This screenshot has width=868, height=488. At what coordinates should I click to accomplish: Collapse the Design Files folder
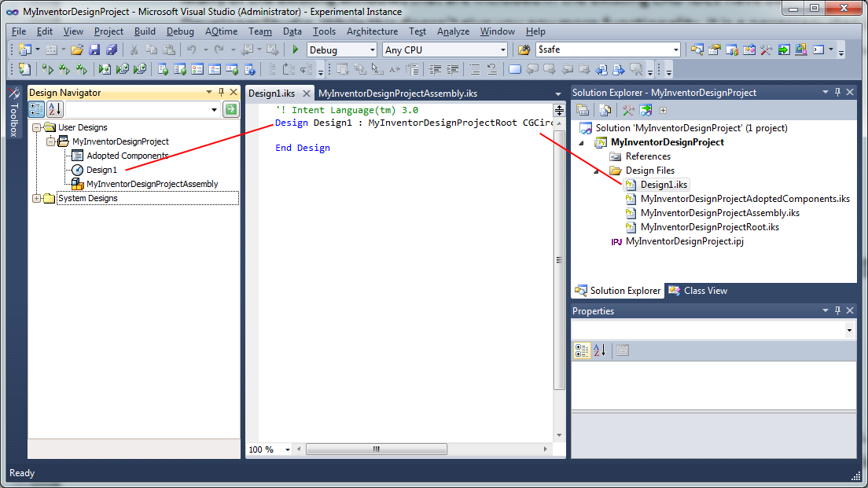coord(596,171)
